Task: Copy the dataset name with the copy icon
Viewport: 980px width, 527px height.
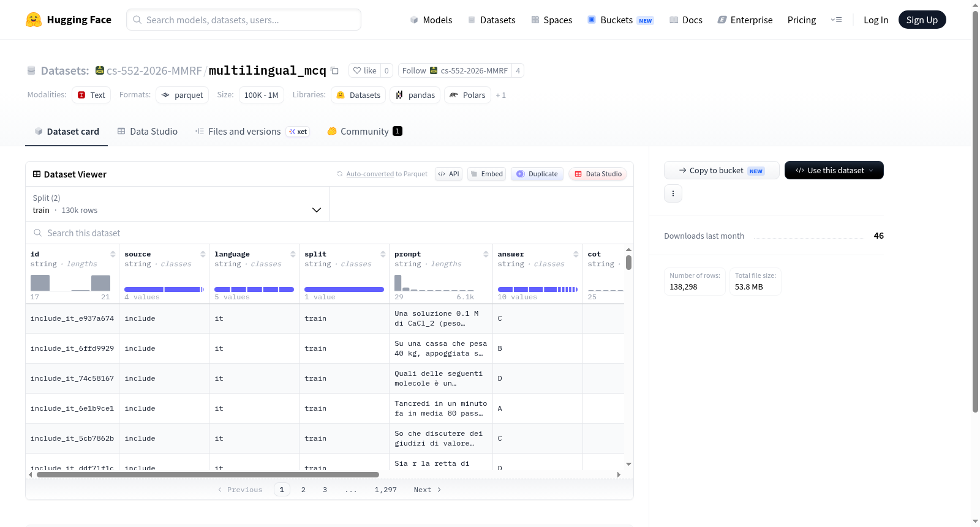Action: pyautogui.click(x=334, y=70)
